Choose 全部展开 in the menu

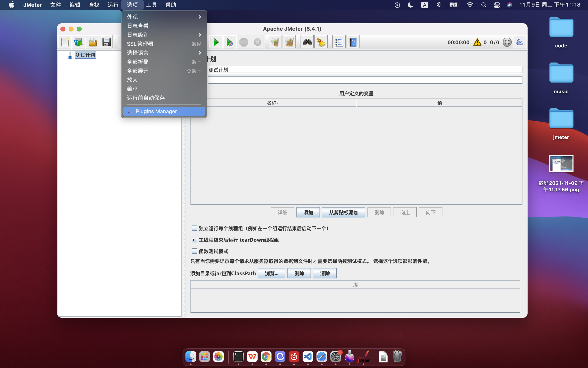click(164, 71)
